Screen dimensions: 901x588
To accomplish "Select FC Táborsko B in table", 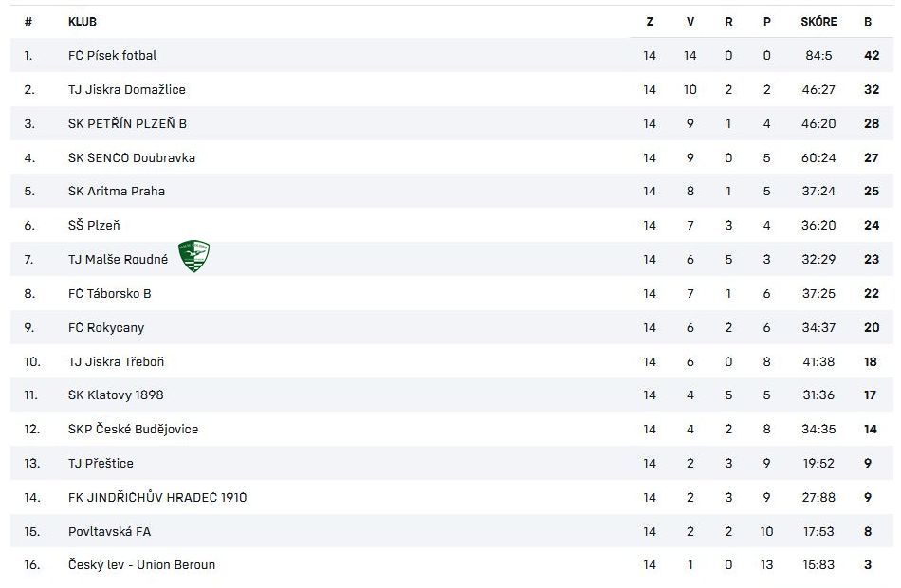I will tap(109, 294).
